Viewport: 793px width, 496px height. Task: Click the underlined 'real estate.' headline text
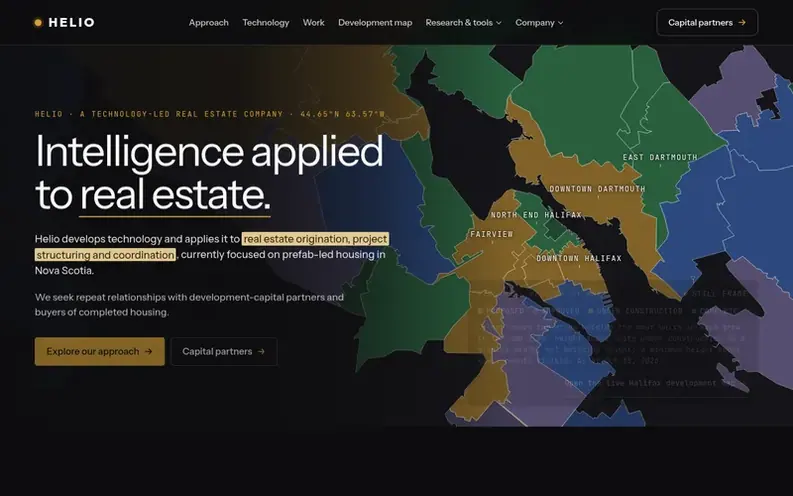click(175, 196)
